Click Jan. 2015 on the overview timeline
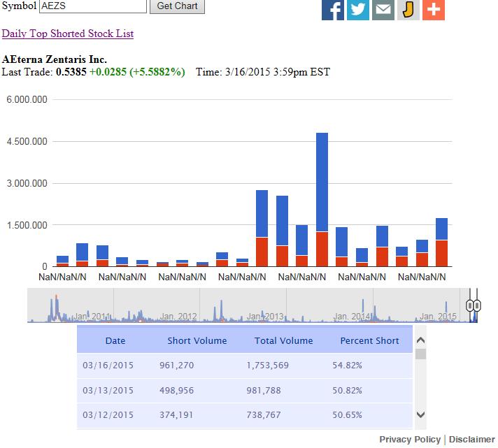The image size is (498, 448). click(x=439, y=317)
